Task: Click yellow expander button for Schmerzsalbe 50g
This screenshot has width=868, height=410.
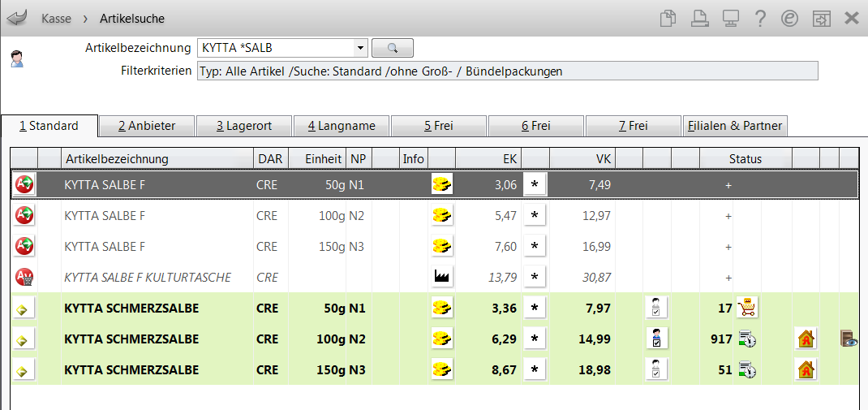Action: point(24,308)
